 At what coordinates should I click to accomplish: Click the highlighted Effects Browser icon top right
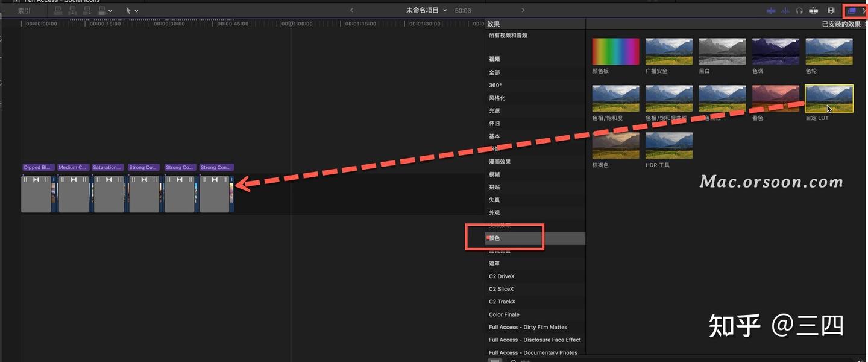coord(852,10)
